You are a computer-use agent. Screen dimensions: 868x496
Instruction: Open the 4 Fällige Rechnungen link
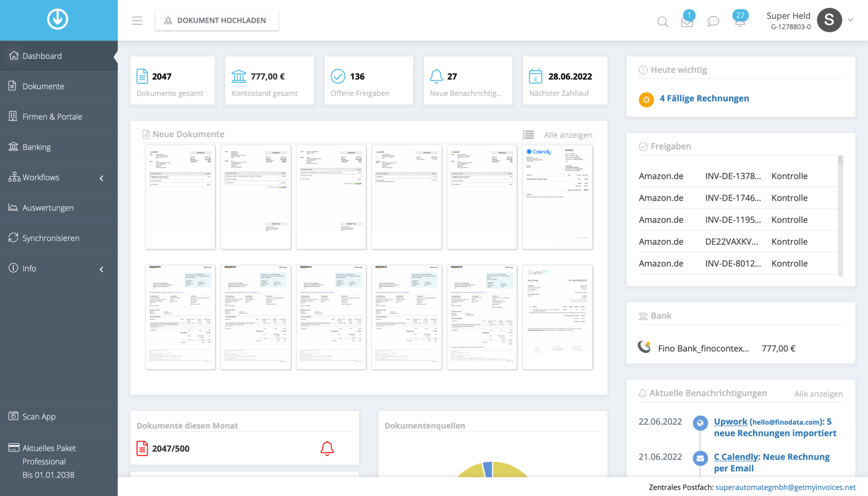704,98
